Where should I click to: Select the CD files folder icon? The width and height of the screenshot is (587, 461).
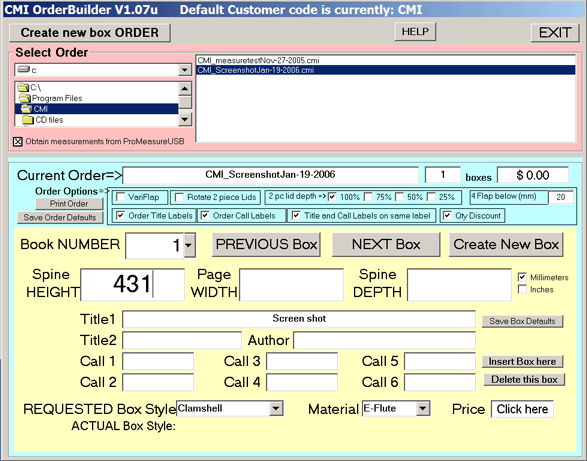point(28,120)
